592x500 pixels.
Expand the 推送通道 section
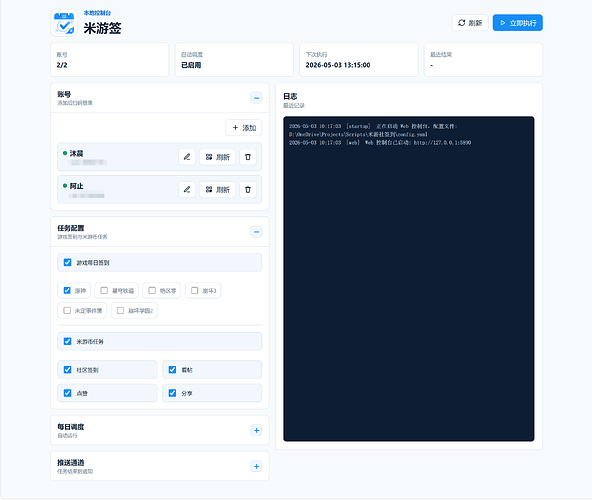pyautogui.click(x=256, y=466)
